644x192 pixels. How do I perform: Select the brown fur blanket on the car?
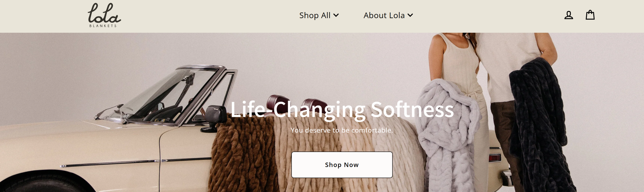242,153
